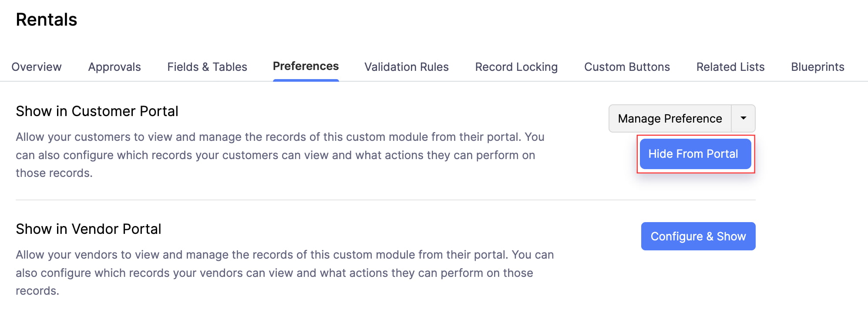Click the Rentals module title
The image size is (868, 326).
[46, 19]
